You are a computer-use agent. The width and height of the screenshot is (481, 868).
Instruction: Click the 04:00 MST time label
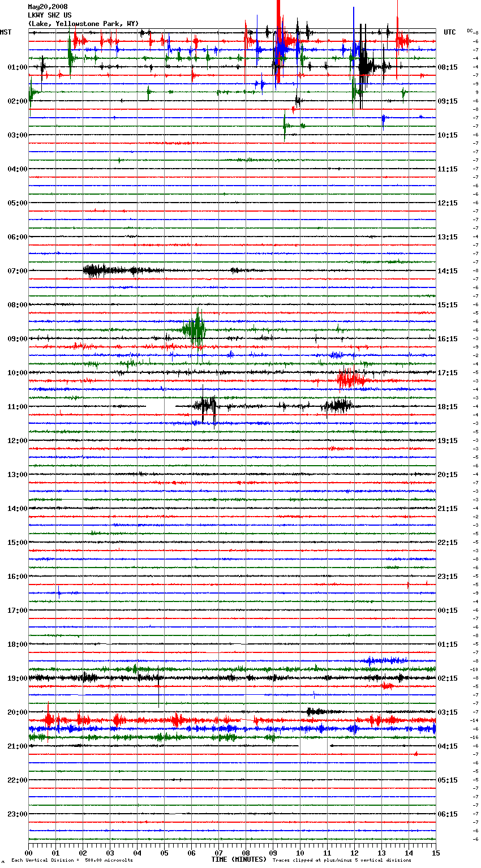pyautogui.click(x=18, y=169)
